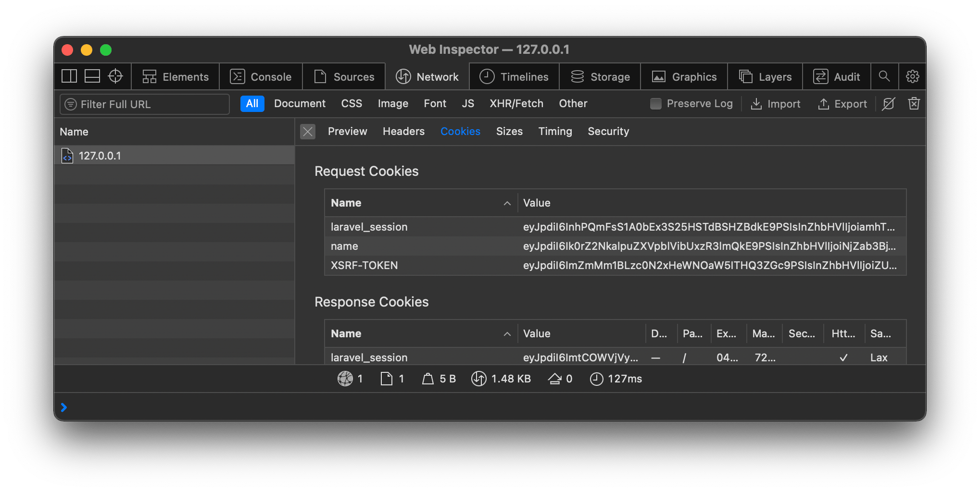This screenshot has width=980, height=492.
Task: Click the filter icon in the URL filter field
Action: 70,104
